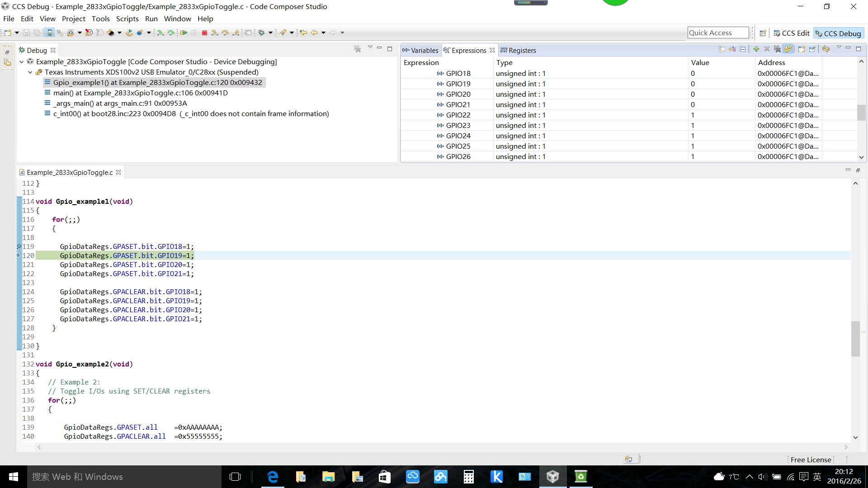Select main() stack frame at line 106
Viewport: 868px width, 488px height.
[140, 93]
